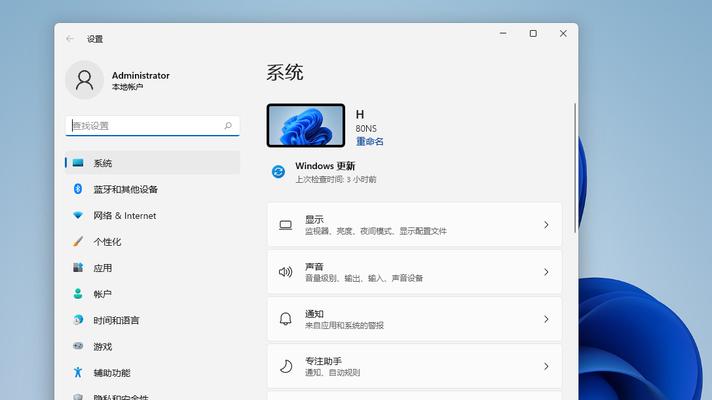Open the 通知 settings title

(314, 314)
